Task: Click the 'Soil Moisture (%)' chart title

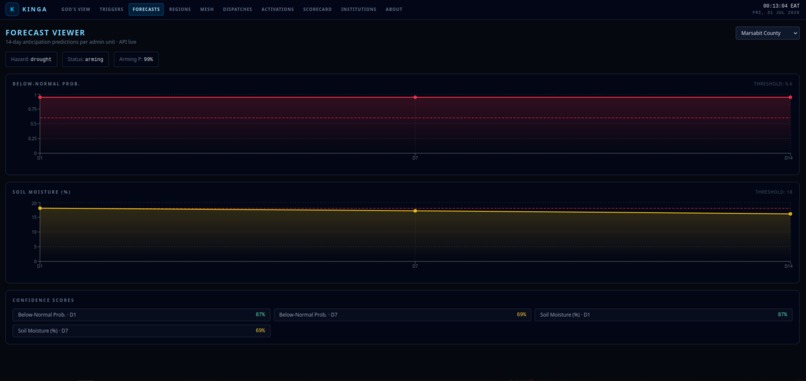Action: click(42, 192)
